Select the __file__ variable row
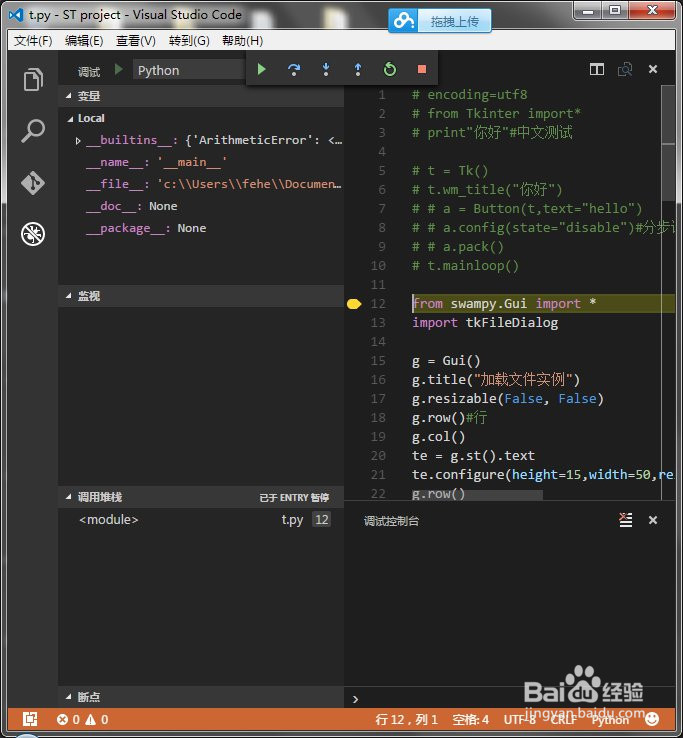Viewport: 683px width, 738px height. coord(201,184)
